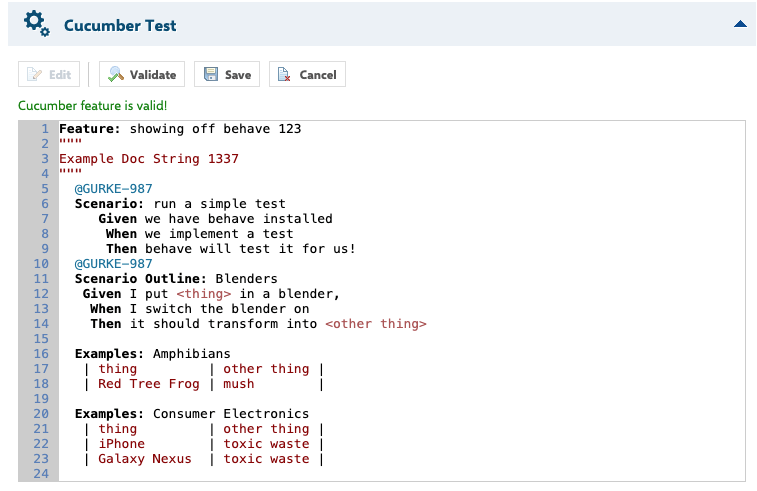The width and height of the screenshot is (757, 491).
Task: Click the gears icon beside Cucumber Test
Action: click(x=37, y=24)
